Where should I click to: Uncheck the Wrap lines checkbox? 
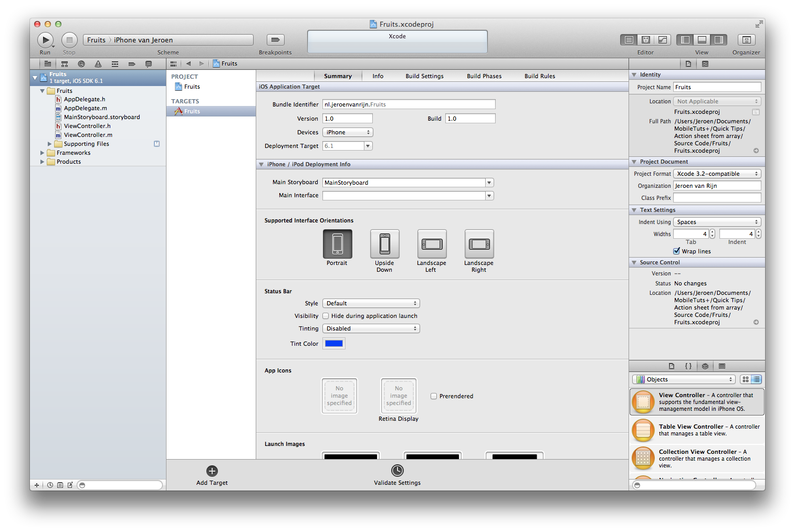click(x=677, y=251)
